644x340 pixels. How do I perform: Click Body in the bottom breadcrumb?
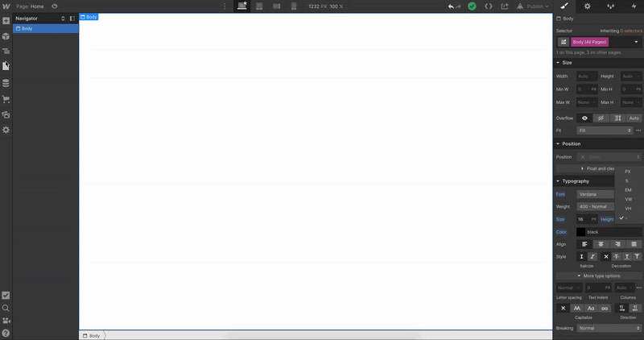[91, 336]
